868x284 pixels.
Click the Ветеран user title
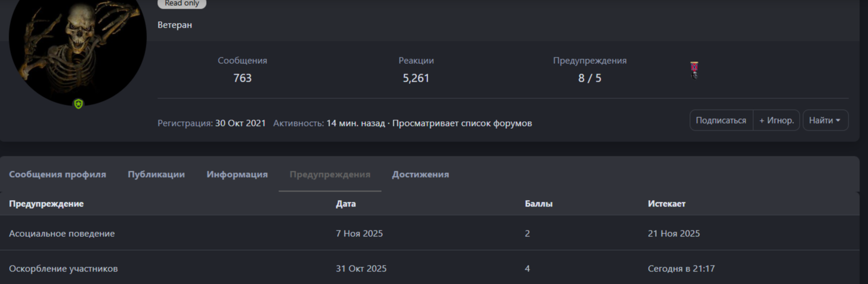(175, 25)
